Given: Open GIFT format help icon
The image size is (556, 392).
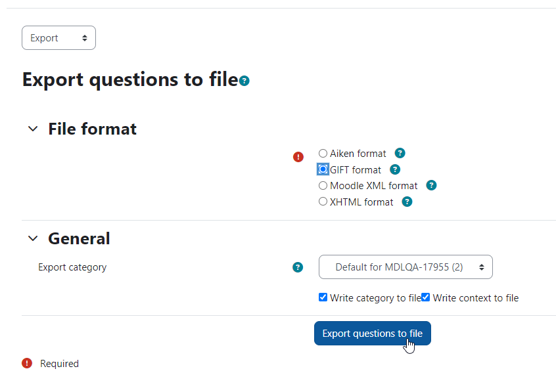Looking at the screenshot, I should [395, 169].
